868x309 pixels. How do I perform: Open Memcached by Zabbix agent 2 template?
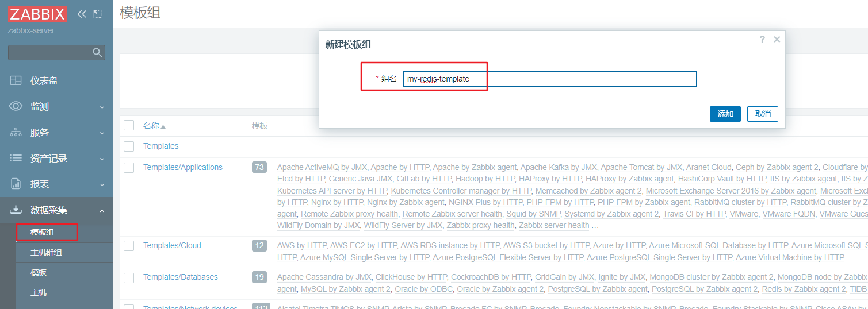588,191
